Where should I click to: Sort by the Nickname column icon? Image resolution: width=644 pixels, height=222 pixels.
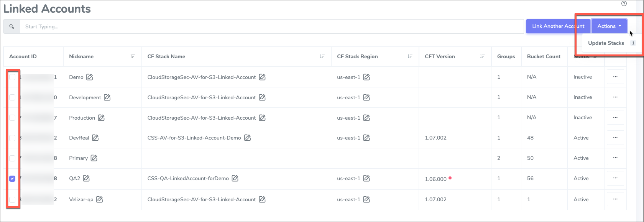pyautogui.click(x=133, y=56)
